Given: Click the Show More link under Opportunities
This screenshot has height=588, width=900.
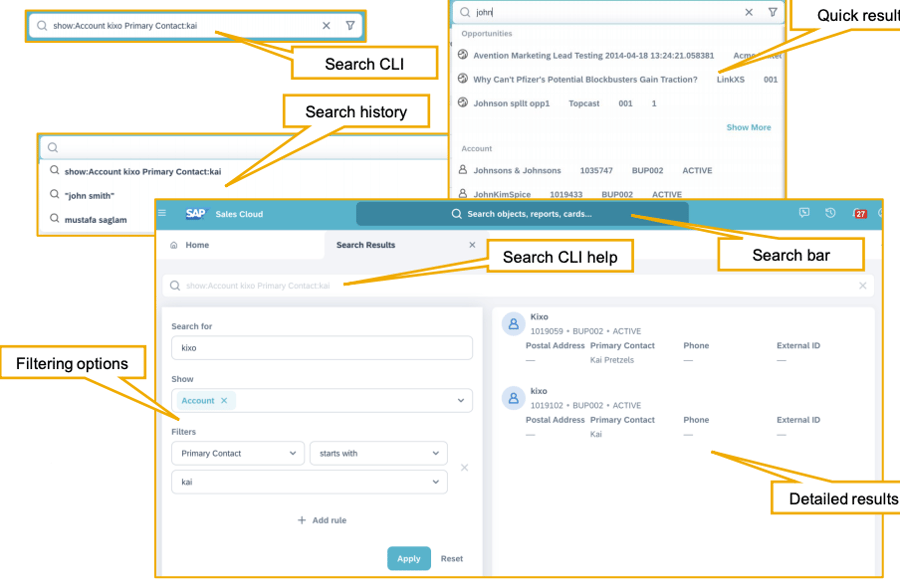Looking at the screenshot, I should point(748,127).
